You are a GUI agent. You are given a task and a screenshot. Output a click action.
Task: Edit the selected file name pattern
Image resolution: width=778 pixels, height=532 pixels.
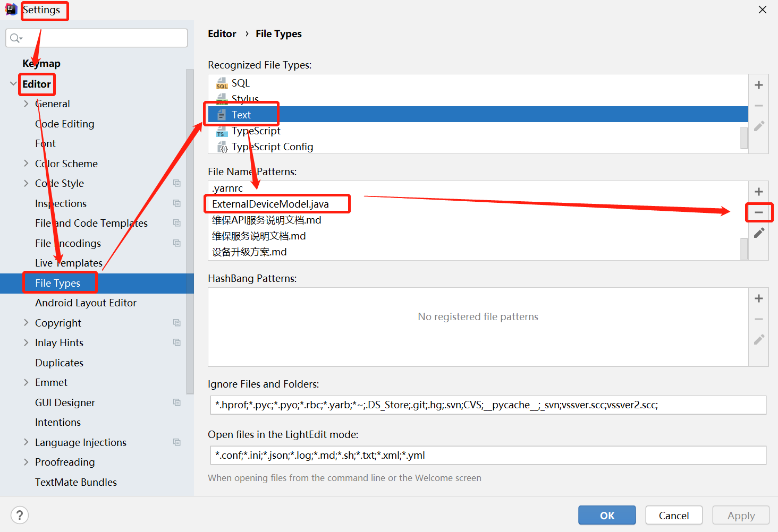tap(759, 233)
